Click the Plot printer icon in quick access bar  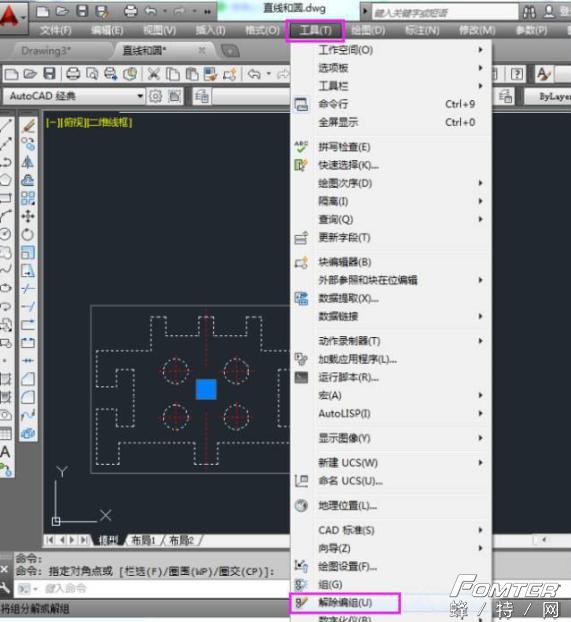(x=130, y=11)
